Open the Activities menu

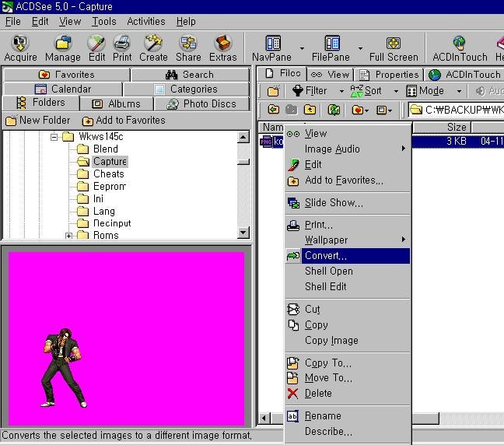click(x=146, y=22)
